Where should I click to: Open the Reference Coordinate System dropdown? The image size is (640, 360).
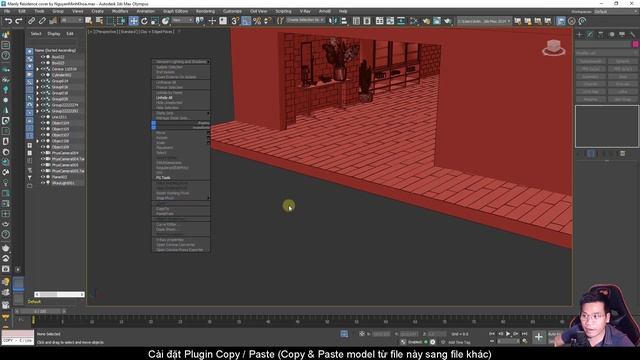click(182, 20)
